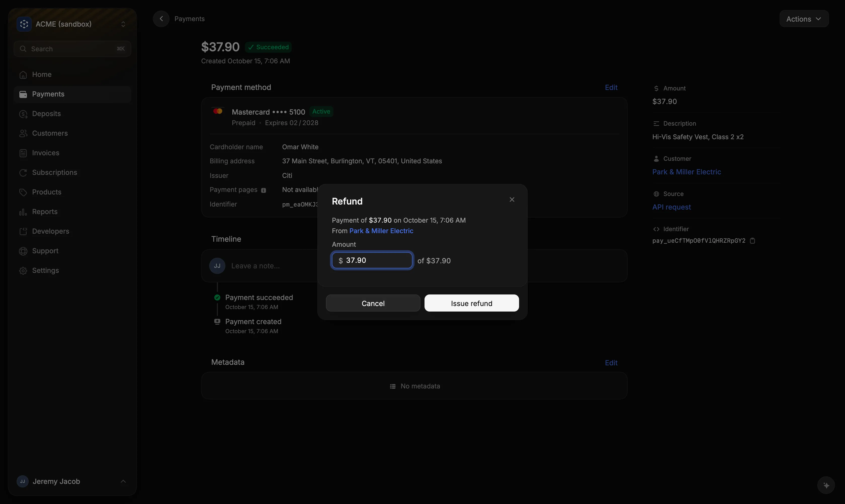Click the Customer person icon in right panel
Image resolution: width=845 pixels, height=504 pixels.
656,159
